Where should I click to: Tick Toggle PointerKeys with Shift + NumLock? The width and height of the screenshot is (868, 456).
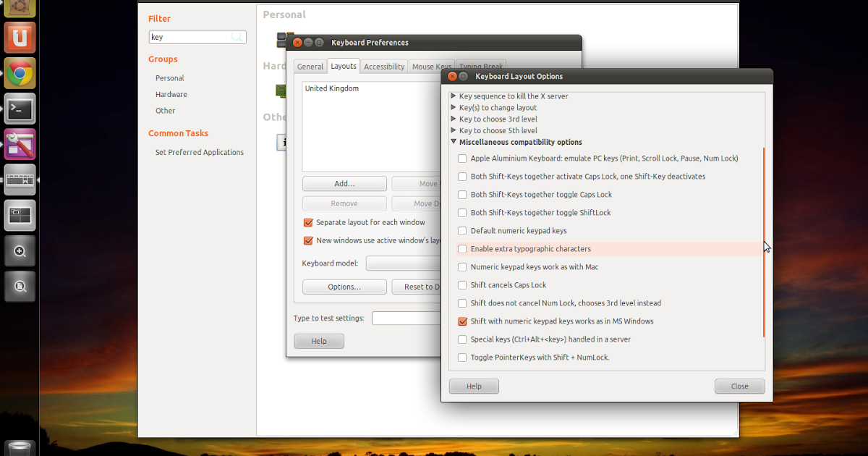(462, 358)
